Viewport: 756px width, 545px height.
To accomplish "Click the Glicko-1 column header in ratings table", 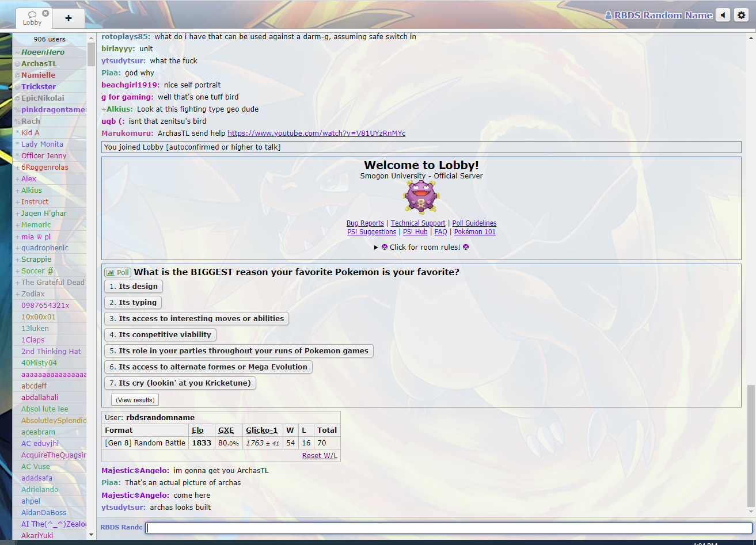I will tap(262, 430).
